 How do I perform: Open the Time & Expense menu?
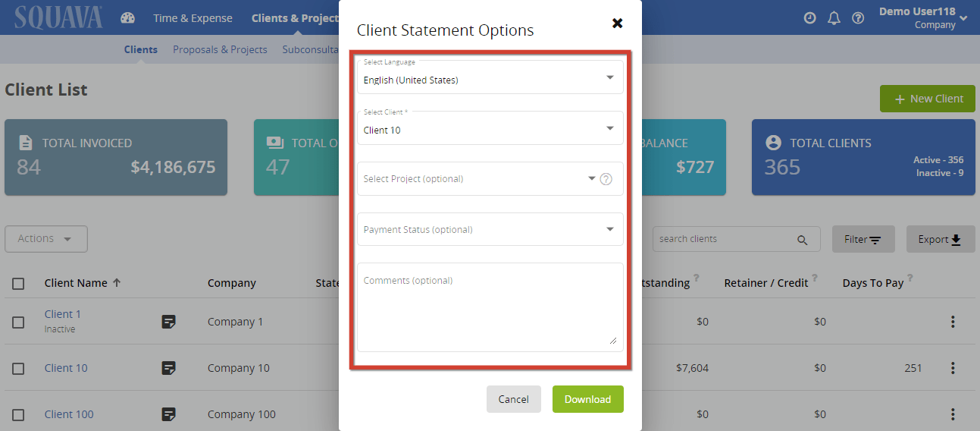tap(193, 18)
